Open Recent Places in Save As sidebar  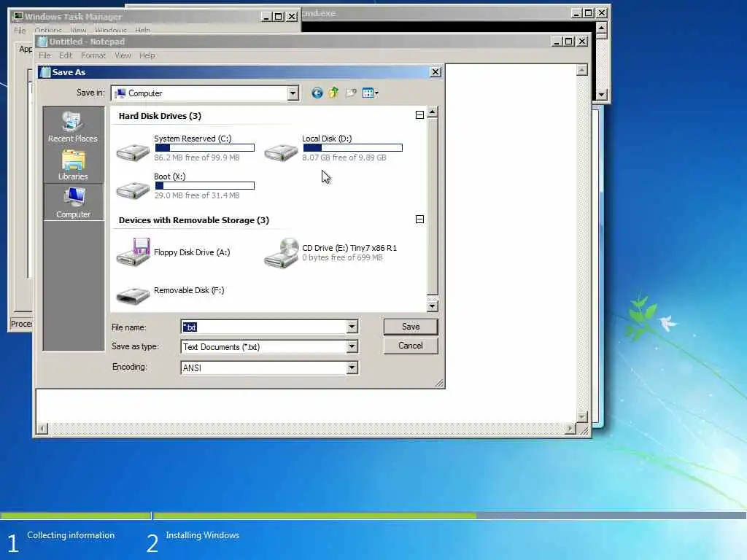[73, 127]
